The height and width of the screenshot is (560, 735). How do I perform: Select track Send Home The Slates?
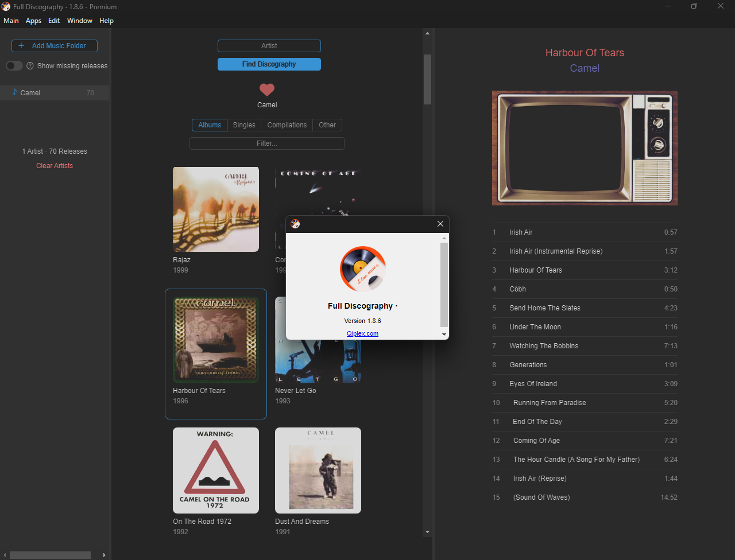(x=585, y=308)
